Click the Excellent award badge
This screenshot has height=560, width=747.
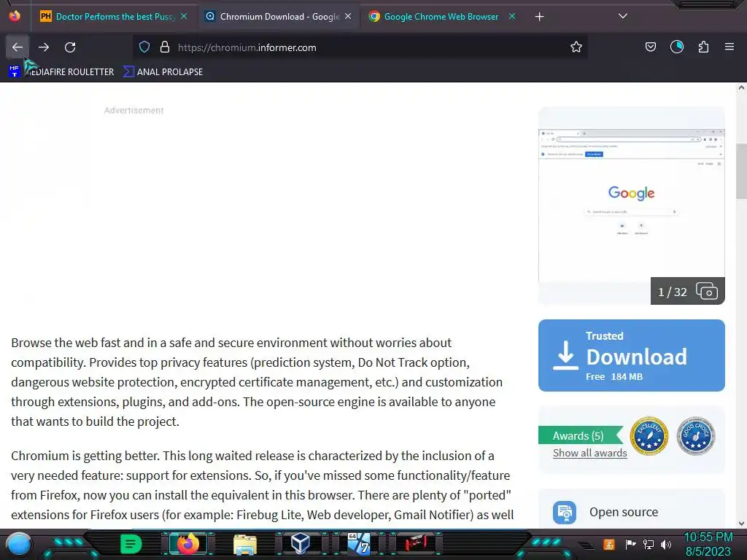[x=649, y=436]
